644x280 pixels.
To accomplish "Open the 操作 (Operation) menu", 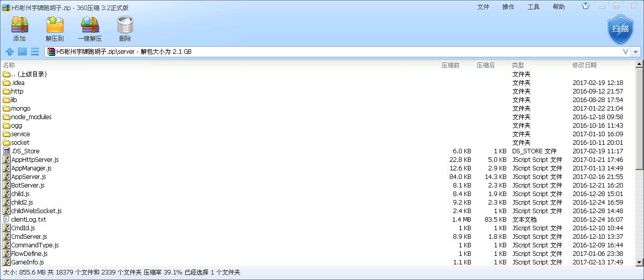I will point(508,7).
